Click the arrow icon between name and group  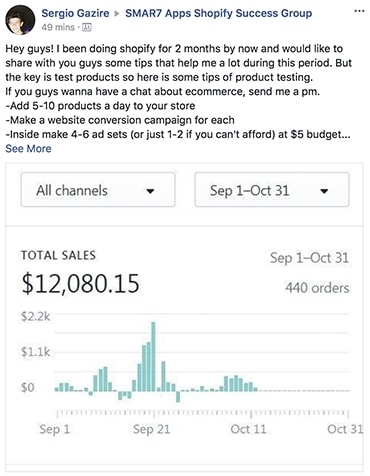point(117,14)
